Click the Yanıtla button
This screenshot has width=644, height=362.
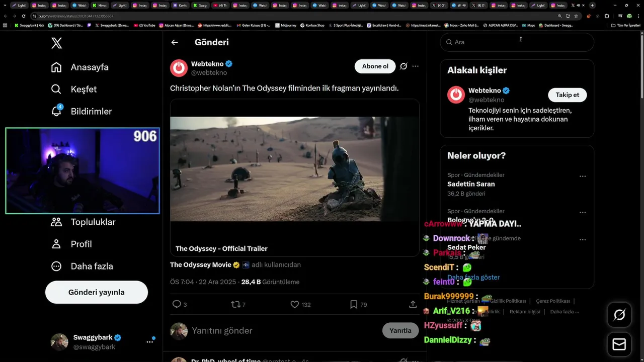[400, 330]
